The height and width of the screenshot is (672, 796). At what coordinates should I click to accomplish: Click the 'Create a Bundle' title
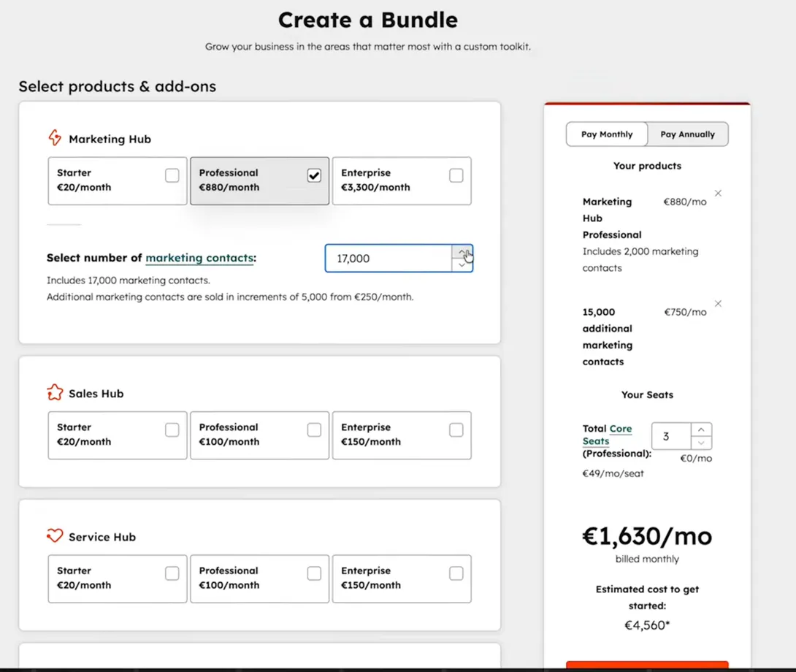(x=368, y=20)
